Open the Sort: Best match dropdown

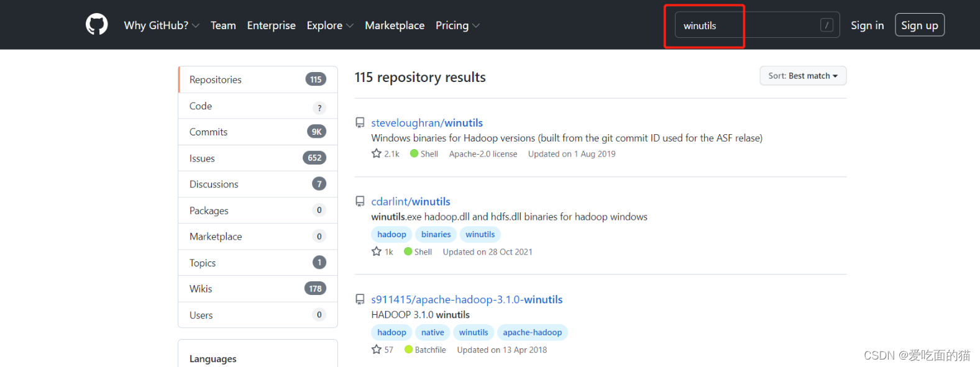pyautogui.click(x=803, y=76)
